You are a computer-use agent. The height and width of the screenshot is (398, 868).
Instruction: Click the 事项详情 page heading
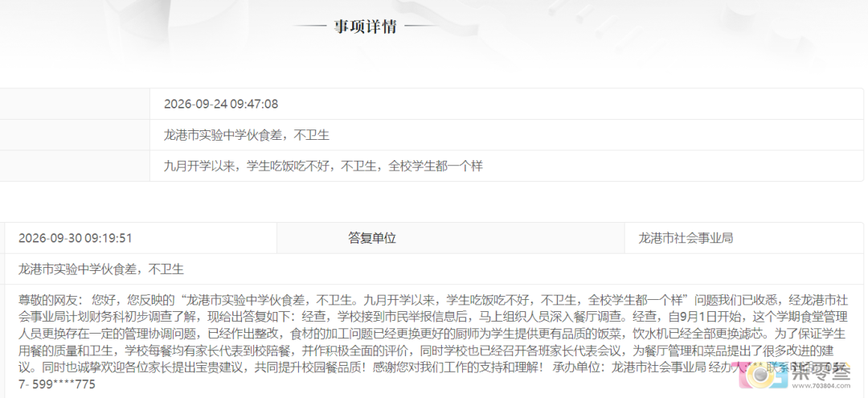(x=366, y=26)
